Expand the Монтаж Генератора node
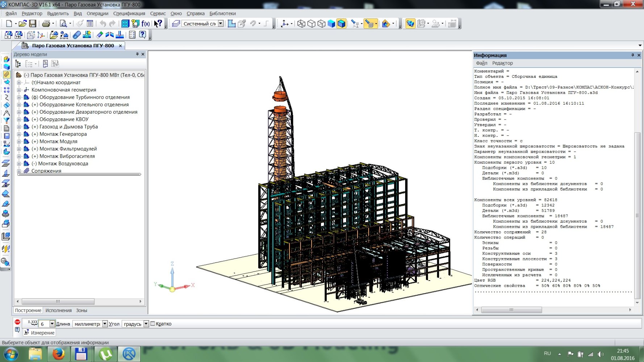Image resolution: width=644 pixels, height=362 pixels. click(19, 134)
